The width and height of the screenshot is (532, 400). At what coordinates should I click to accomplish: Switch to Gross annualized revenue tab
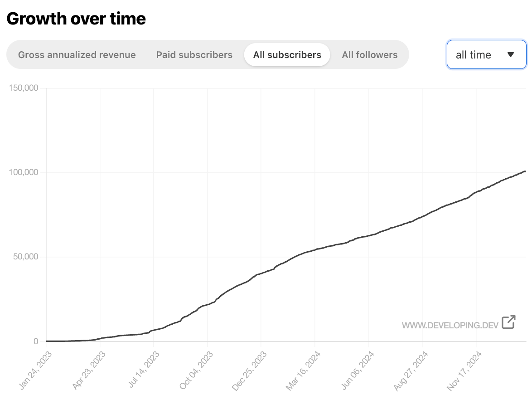(x=77, y=55)
